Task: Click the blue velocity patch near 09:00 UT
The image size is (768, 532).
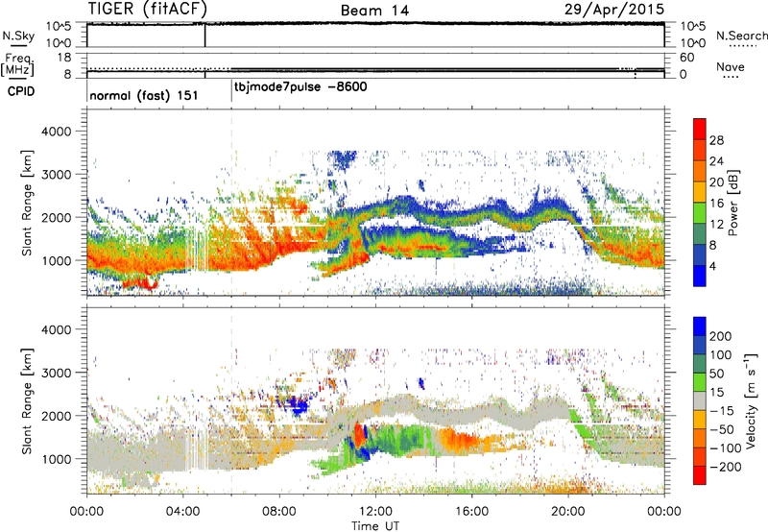Action: [299, 405]
